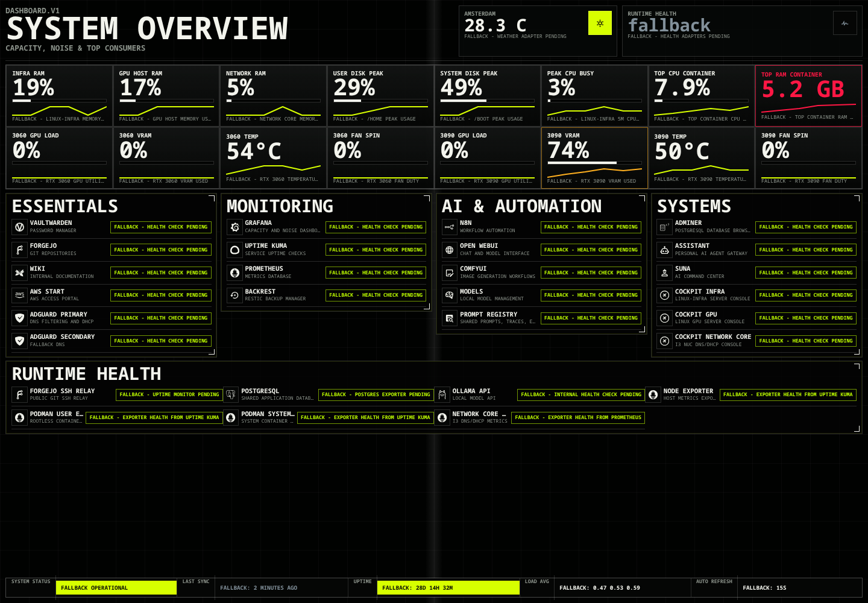The image size is (868, 603).
Task: Click the yellow sun weather icon
Action: pyautogui.click(x=600, y=24)
